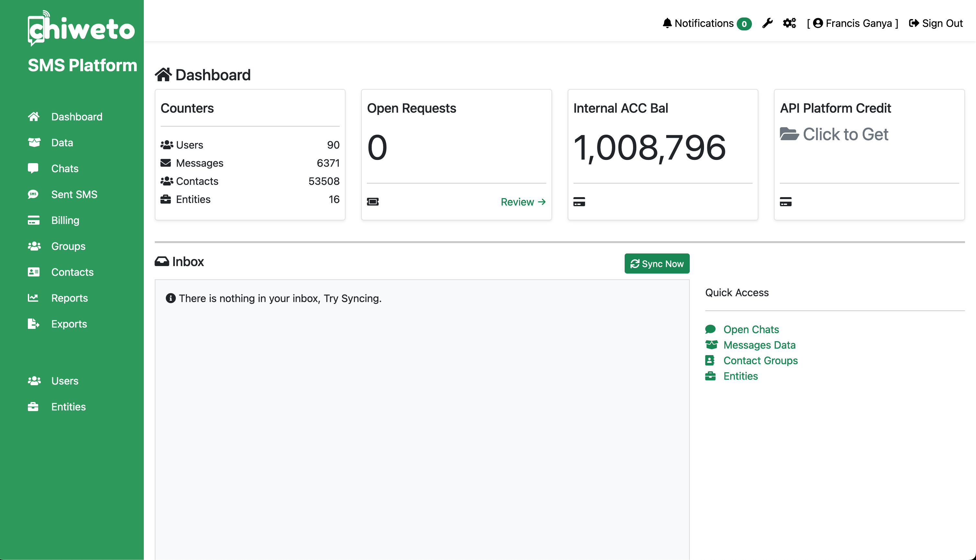Open the Sent SMS page
Image resolution: width=976 pixels, height=560 pixels.
(x=74, y=194)
